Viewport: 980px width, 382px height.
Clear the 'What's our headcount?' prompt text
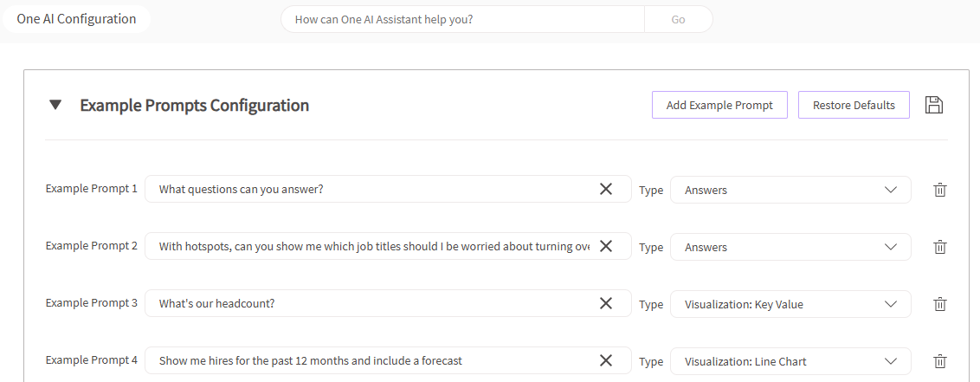pyautogui.click(x=606, y=303)
